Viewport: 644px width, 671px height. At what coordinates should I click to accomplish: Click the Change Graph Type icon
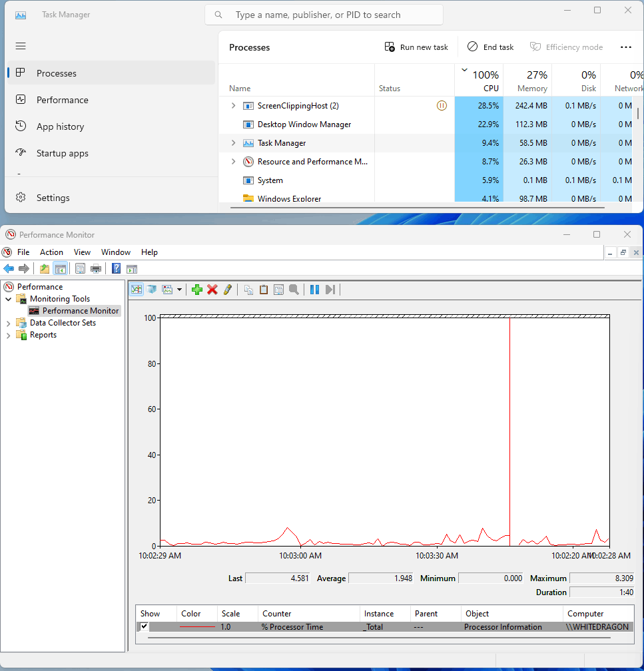[167, 290]
